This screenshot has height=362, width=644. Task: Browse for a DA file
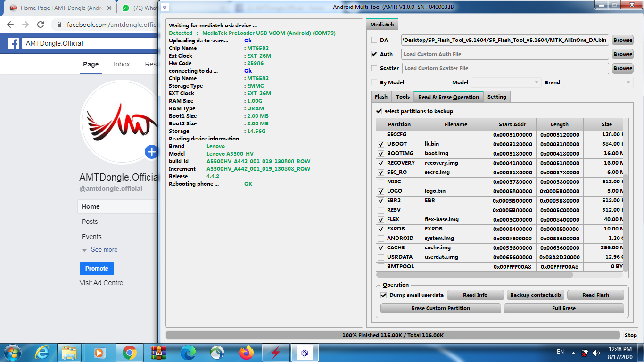pos(623,40)
